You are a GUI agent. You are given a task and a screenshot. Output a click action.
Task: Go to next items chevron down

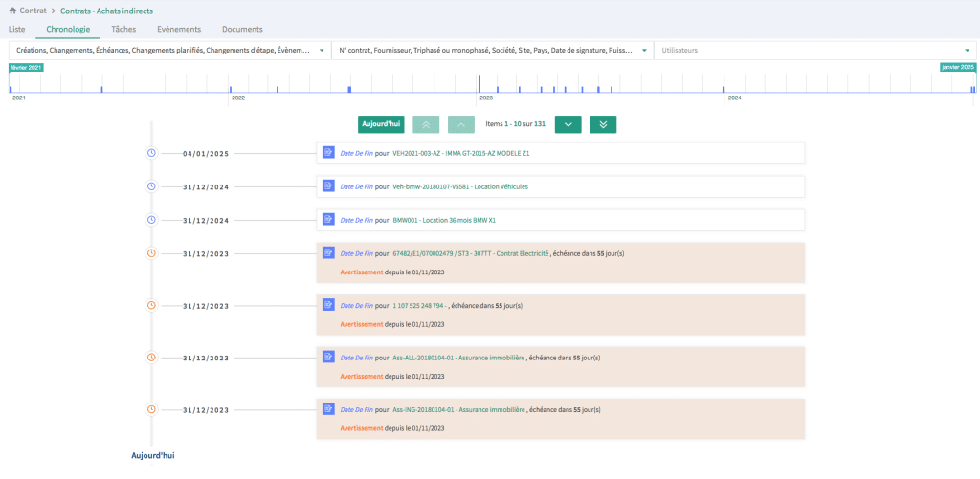coord(568,124)
